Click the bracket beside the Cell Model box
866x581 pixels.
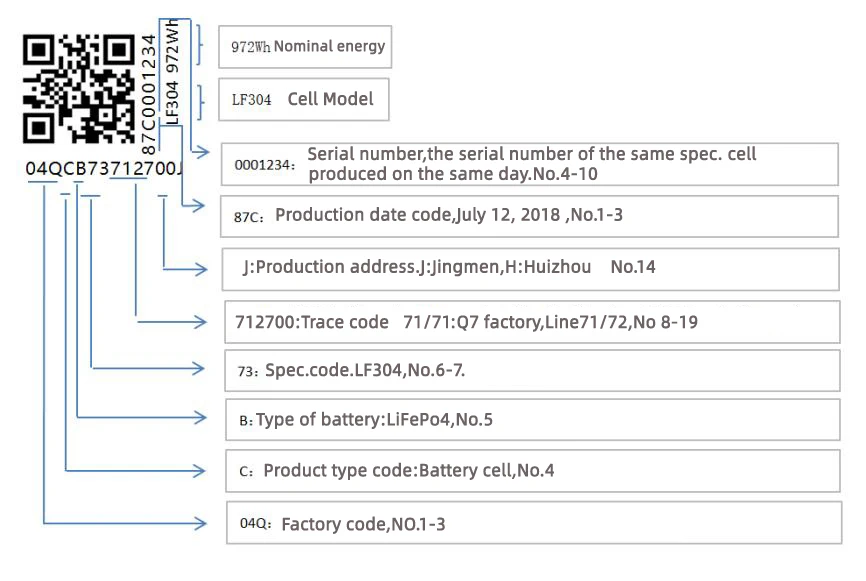(199, 99)
